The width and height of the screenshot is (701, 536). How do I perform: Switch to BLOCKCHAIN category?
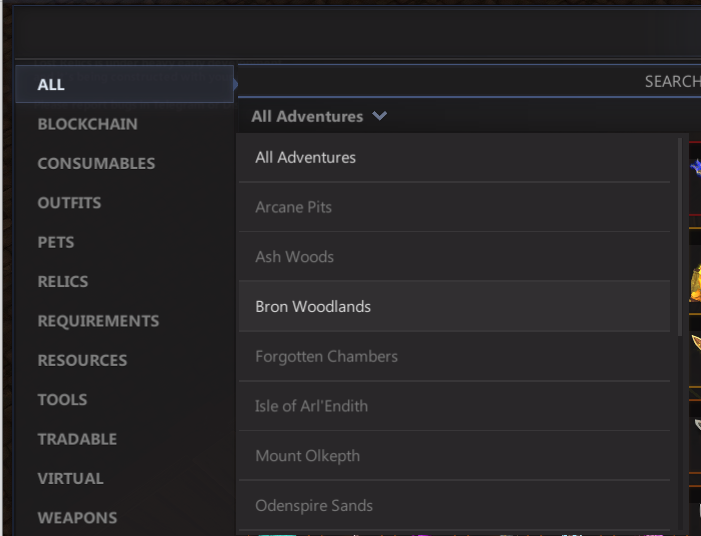[87, 124]
